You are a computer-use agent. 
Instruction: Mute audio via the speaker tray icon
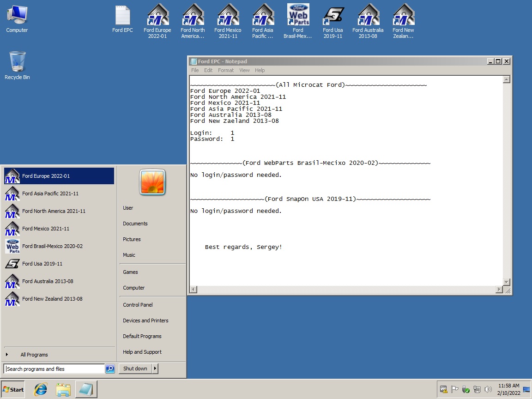click(x=488, y=389)
